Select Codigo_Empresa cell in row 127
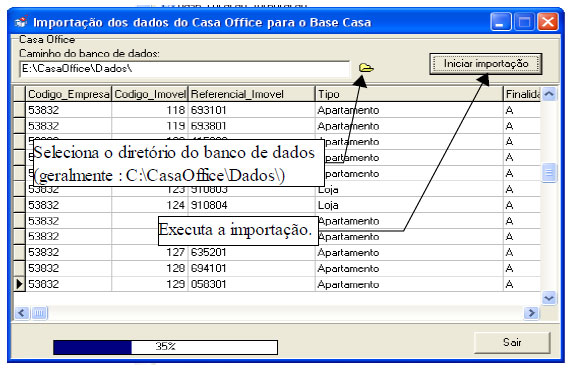The image size is (572, 372). point(68,252)
